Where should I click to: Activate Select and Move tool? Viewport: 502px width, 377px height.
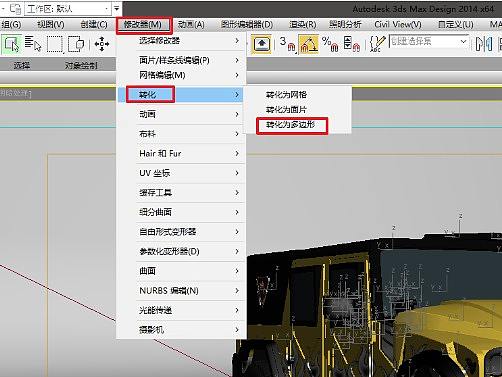102,44
